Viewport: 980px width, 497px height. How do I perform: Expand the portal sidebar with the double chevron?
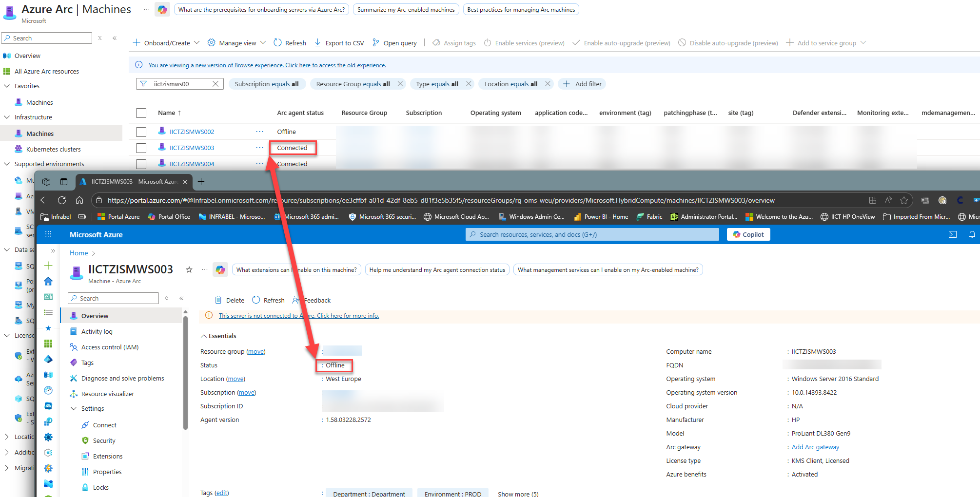[53, 251]
